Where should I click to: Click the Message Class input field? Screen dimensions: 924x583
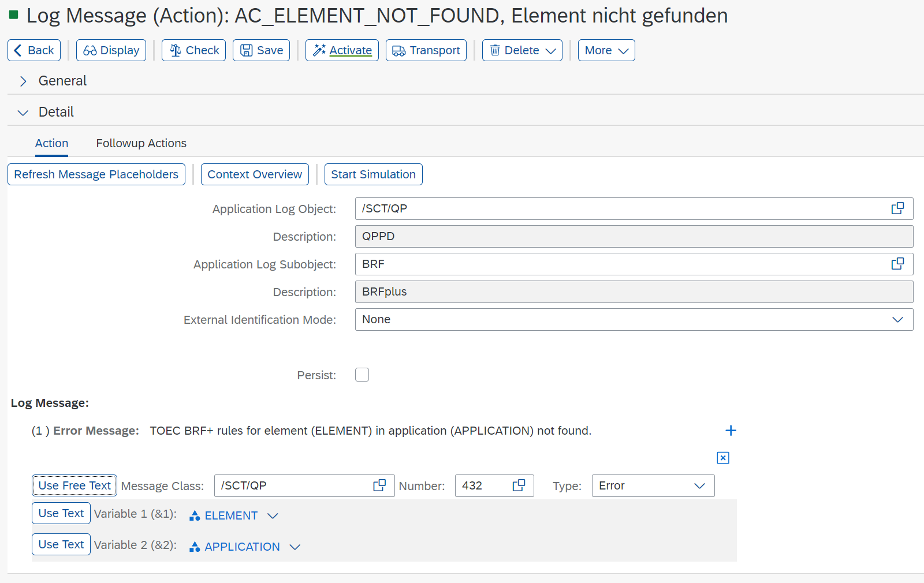click(292, 485)
